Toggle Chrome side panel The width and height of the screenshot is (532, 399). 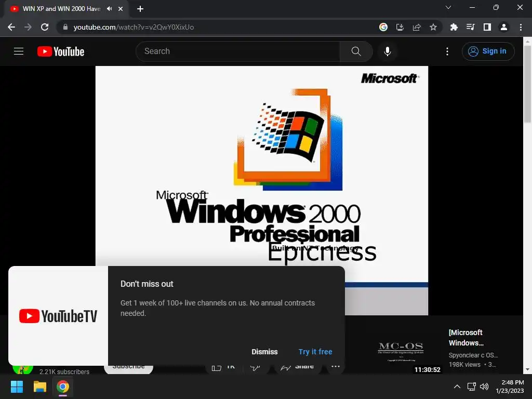[x=487, y=27]
